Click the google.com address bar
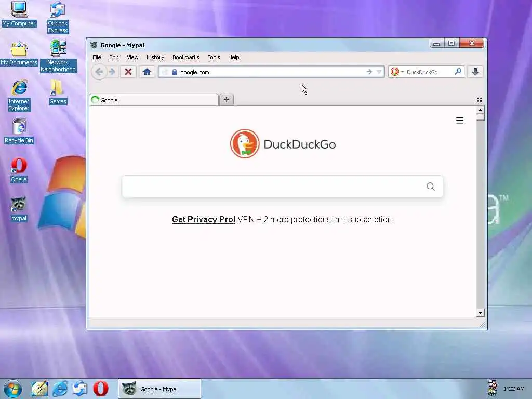Screen dimensions: 532x399 pos(271,72)
